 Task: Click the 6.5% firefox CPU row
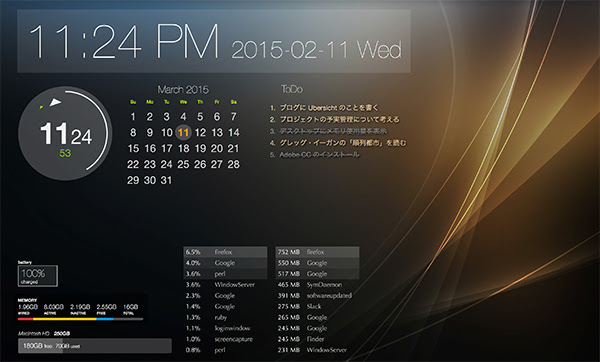(225, 252)
